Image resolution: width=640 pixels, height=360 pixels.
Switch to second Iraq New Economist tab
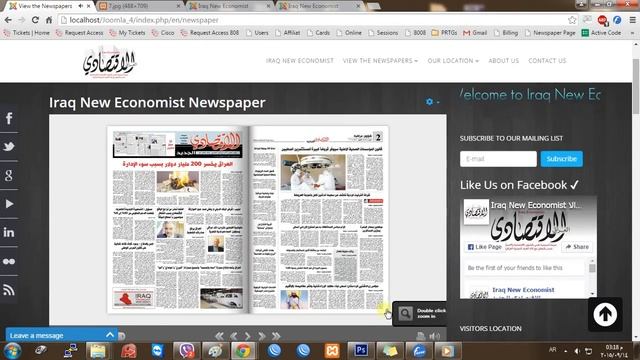pos(319,6)
